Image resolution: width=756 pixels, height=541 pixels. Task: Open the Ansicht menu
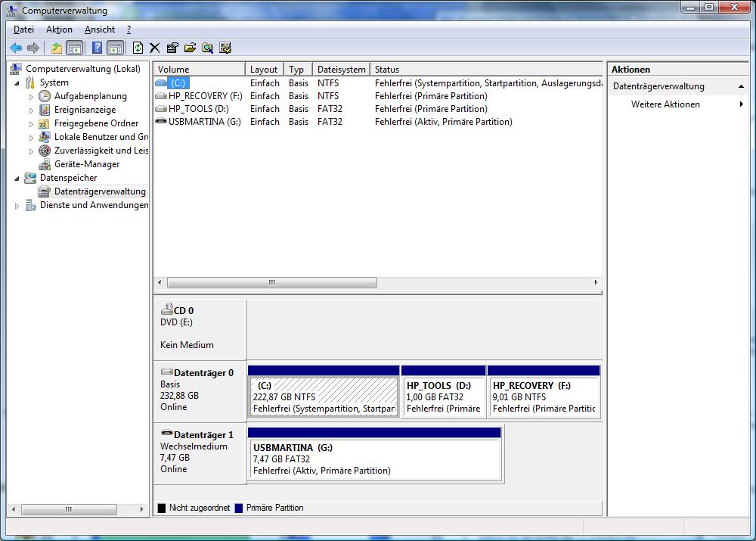[x=100, y=30]
